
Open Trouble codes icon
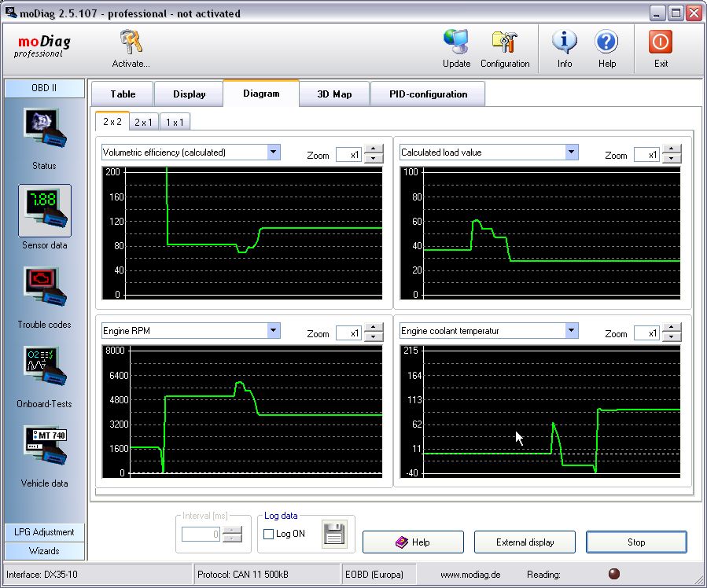44,289
